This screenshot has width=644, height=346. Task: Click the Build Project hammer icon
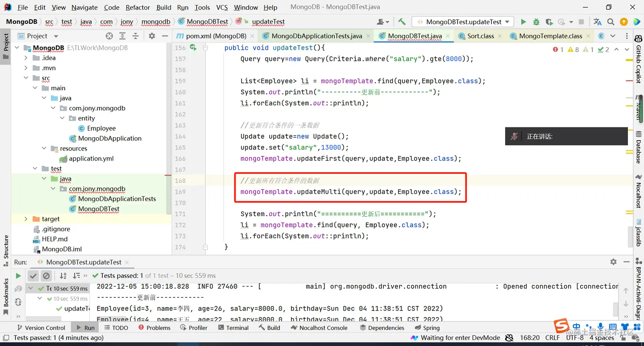(402, 22)
